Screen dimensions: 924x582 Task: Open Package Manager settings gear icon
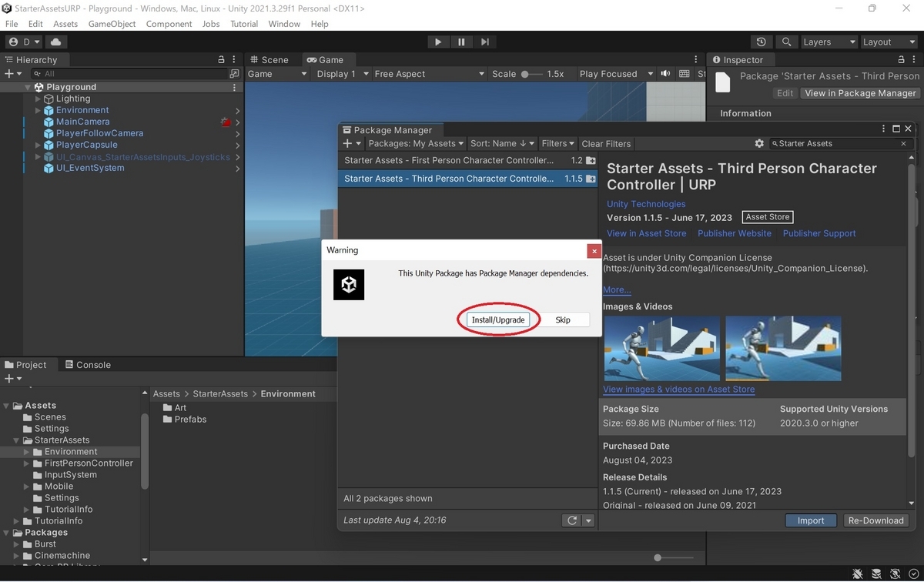tap(759, 143)
